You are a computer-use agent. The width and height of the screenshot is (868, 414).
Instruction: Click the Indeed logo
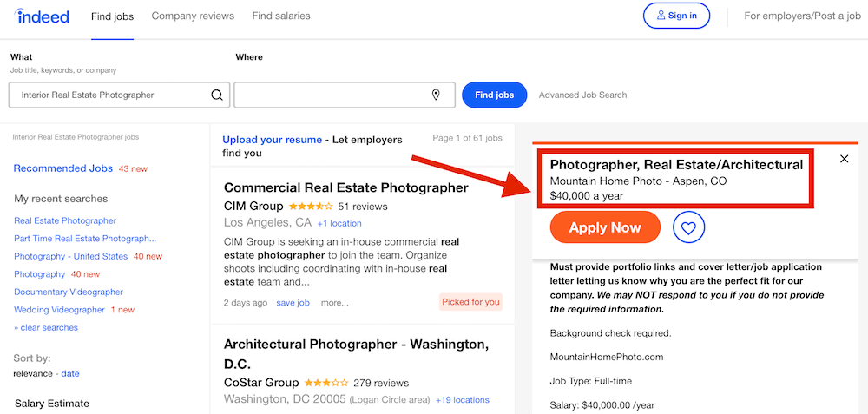[42, 16]
